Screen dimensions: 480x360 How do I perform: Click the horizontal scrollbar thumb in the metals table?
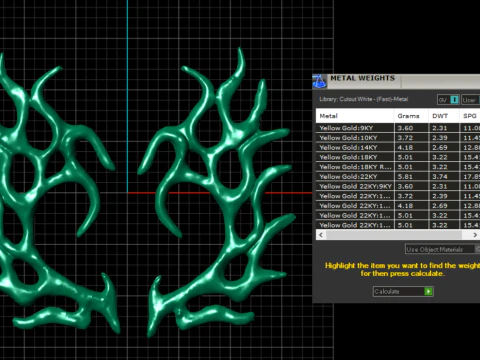(394, 235)
